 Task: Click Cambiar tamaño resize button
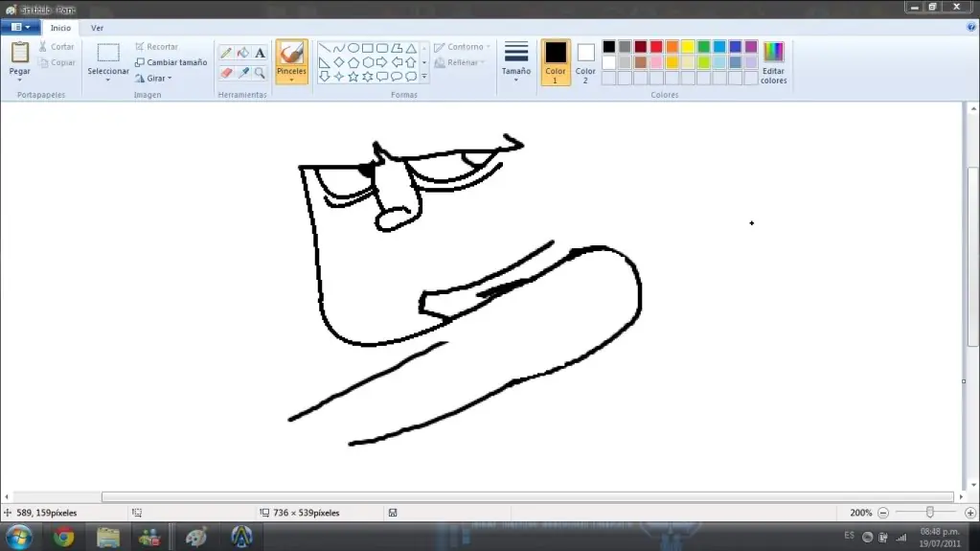(171, 62)
